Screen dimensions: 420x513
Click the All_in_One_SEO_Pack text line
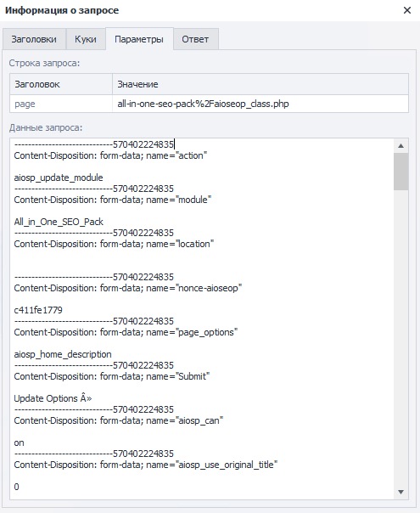click(59, 222)
